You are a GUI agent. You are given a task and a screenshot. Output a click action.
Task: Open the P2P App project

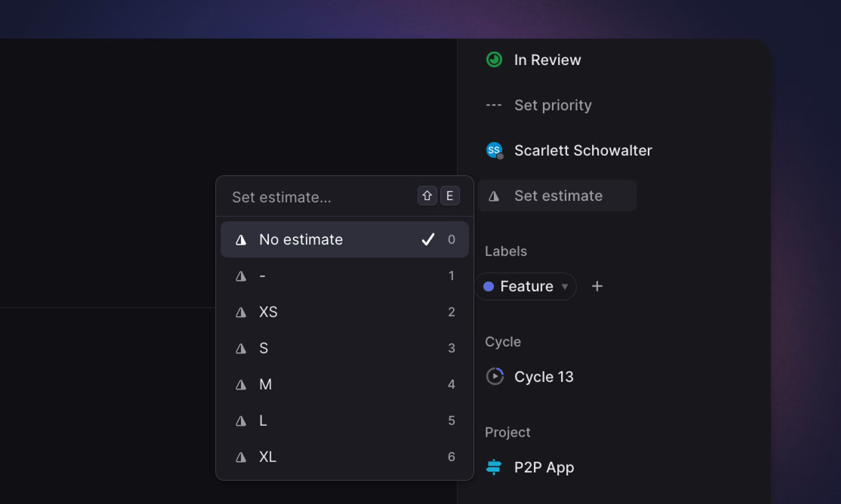[x=544, y=467]
